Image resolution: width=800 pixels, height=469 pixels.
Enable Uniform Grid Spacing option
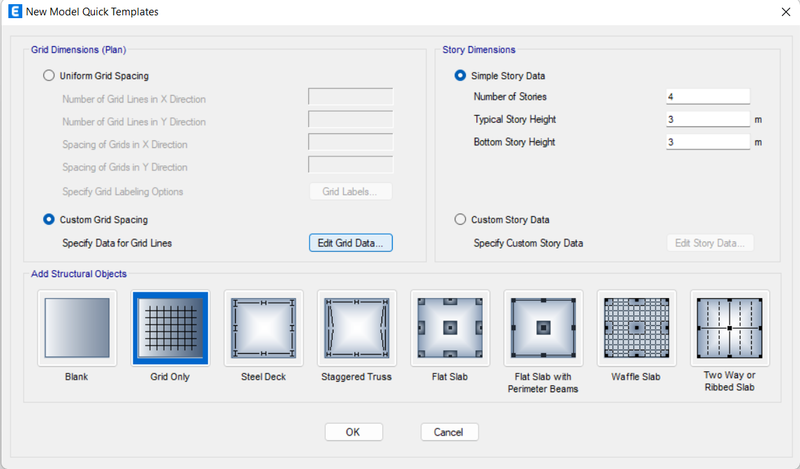tap(48, 76)
